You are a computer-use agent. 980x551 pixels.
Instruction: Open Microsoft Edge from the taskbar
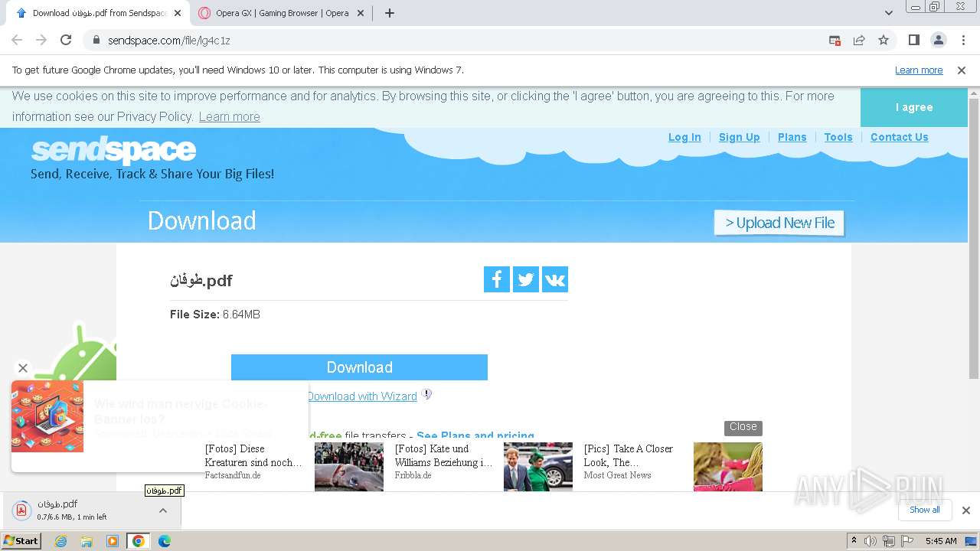click(165, 541)
